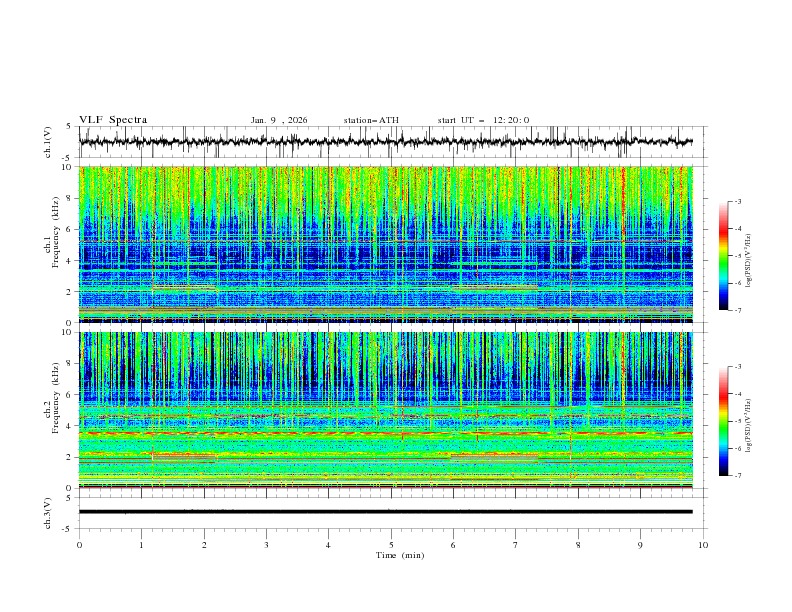Click the upper 'log(PSD)(V²/Hz)' colorbar label
Screen dimensions: 792x612
pos(749,261)
